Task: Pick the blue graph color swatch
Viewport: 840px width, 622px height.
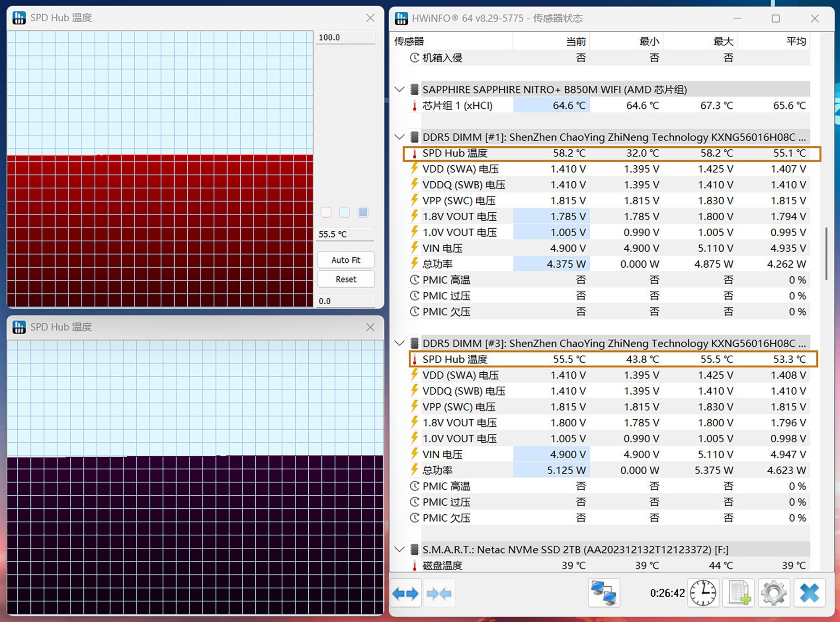Action: (363, 212)
